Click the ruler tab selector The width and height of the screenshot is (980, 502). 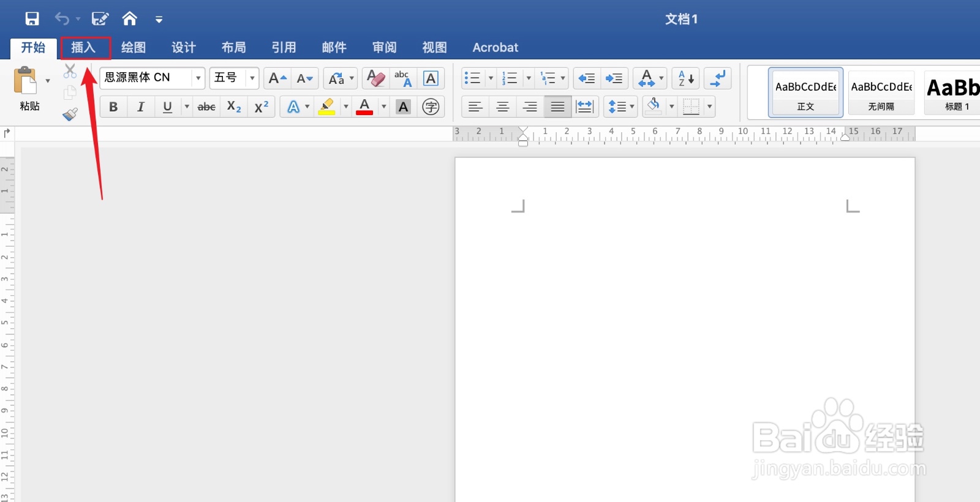click(7, 133)
